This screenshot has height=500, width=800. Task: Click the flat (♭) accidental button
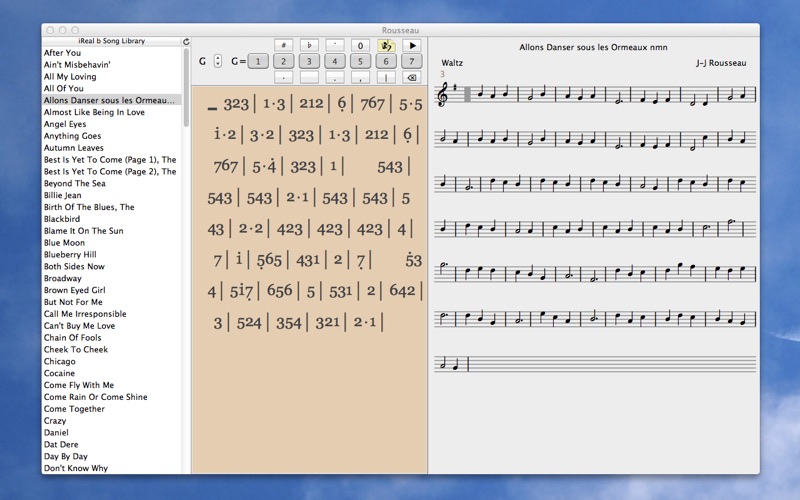[x=310, y=46]
